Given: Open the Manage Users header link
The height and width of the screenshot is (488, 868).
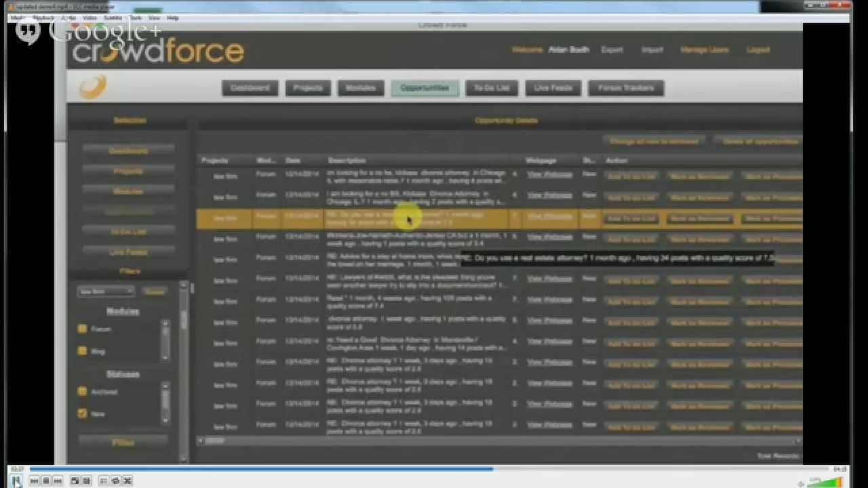Looking at the screenshot, I should pos(704,49).
